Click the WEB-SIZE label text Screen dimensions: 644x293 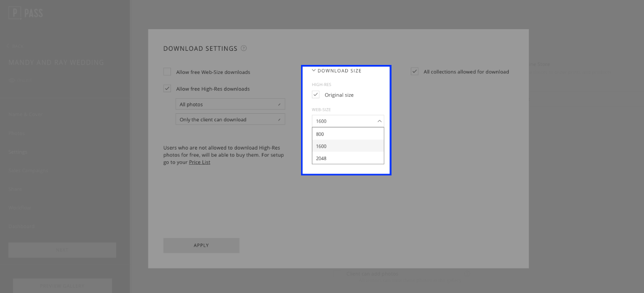pyautogui.click(x=321, y=110)
